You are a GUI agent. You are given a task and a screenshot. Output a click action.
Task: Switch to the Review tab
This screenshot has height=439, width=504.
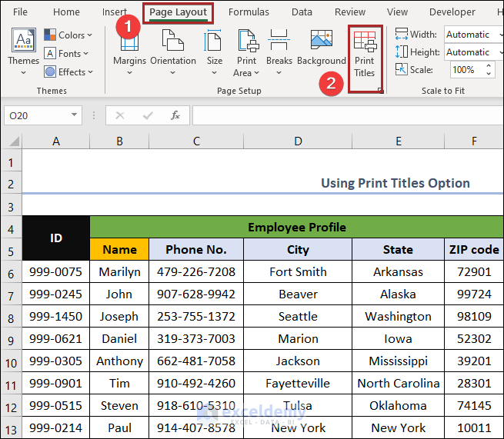click(x=349, y=12)
